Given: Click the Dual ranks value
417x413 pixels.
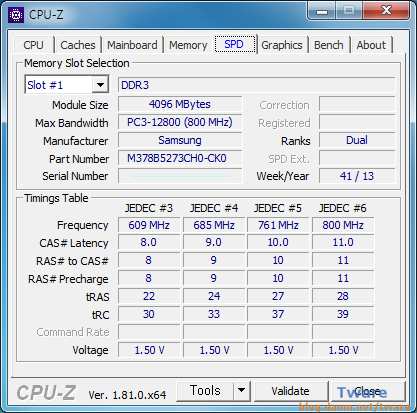Looking at the screenshot, I should click(357, 140).
